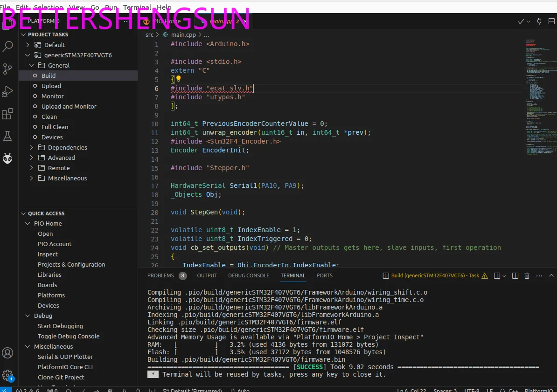
Task: Open Projects & Configuration
Action: 71,265
